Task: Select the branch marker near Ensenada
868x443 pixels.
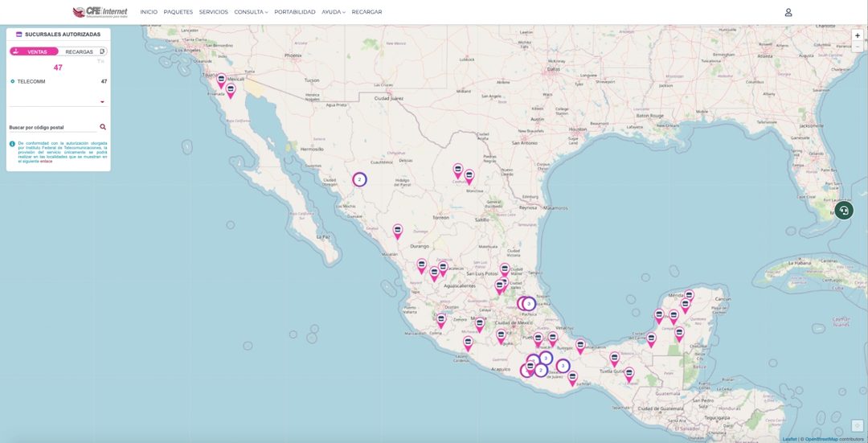Action: pyautogui.click(x=231, y=90)
